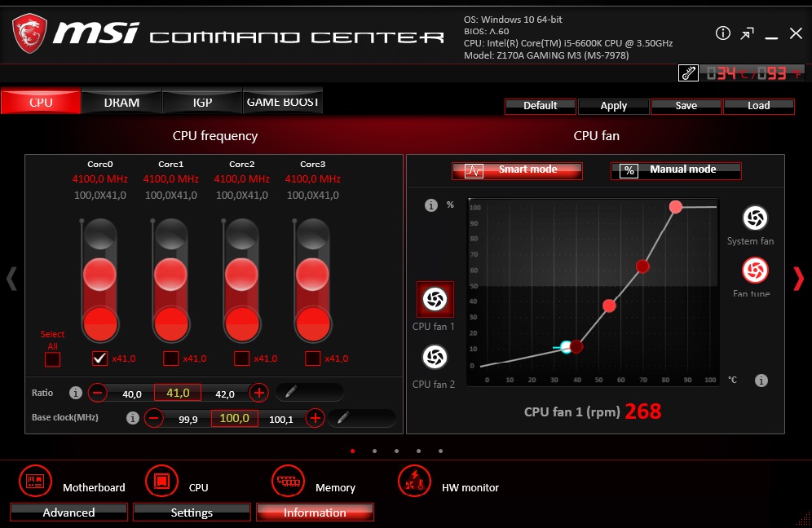
Task: Click the MSI dragon shield logo
Action: click(x=30, y=33)
